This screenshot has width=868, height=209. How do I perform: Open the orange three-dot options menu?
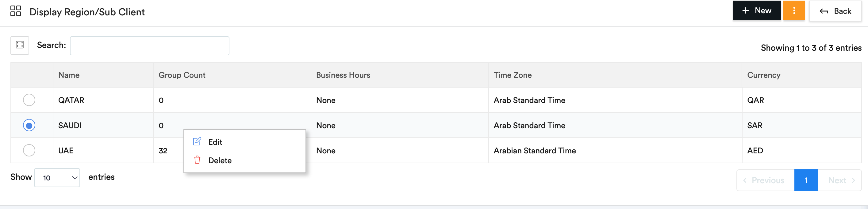(793, 11)
